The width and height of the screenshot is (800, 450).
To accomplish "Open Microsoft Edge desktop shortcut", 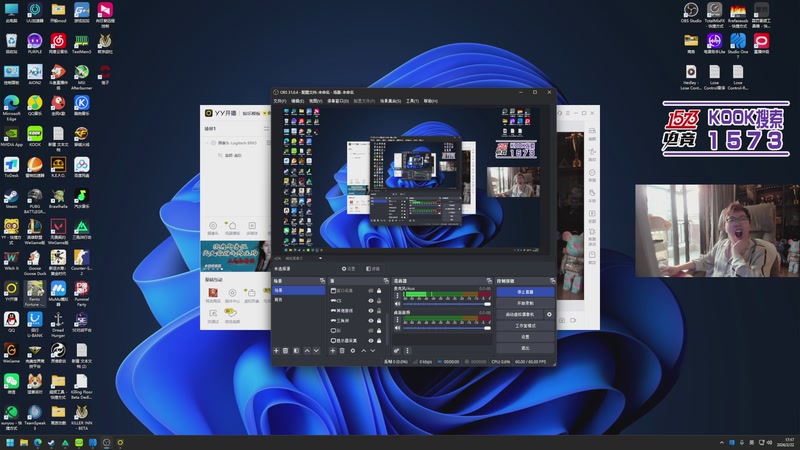I will pos(11,106).
